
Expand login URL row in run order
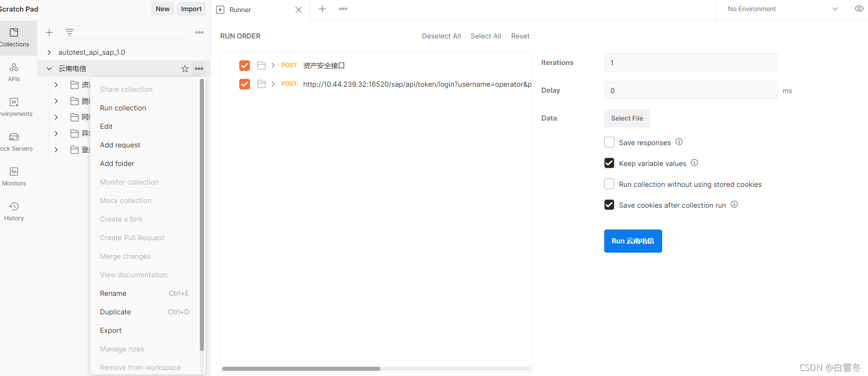[x=273, y=84]
